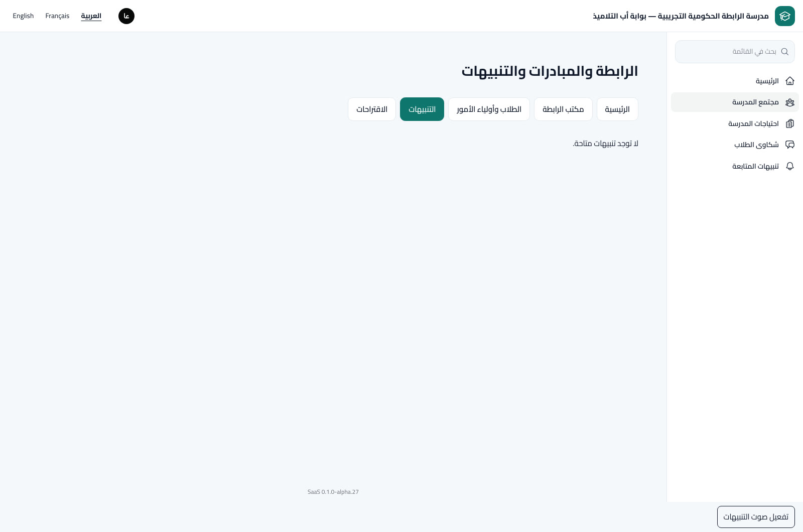
Task: Click the magnifier icon in menu search
Action: point(785,52)
